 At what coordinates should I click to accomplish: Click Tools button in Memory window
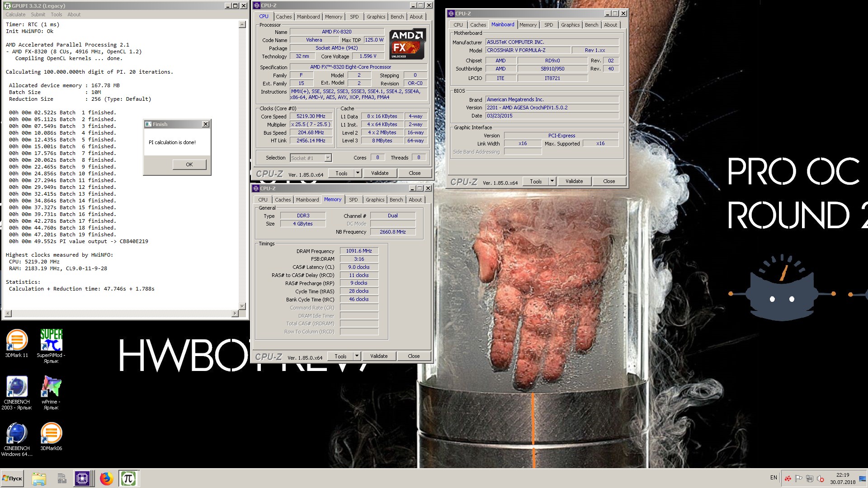pyautogui.click(x=340, y=356)
